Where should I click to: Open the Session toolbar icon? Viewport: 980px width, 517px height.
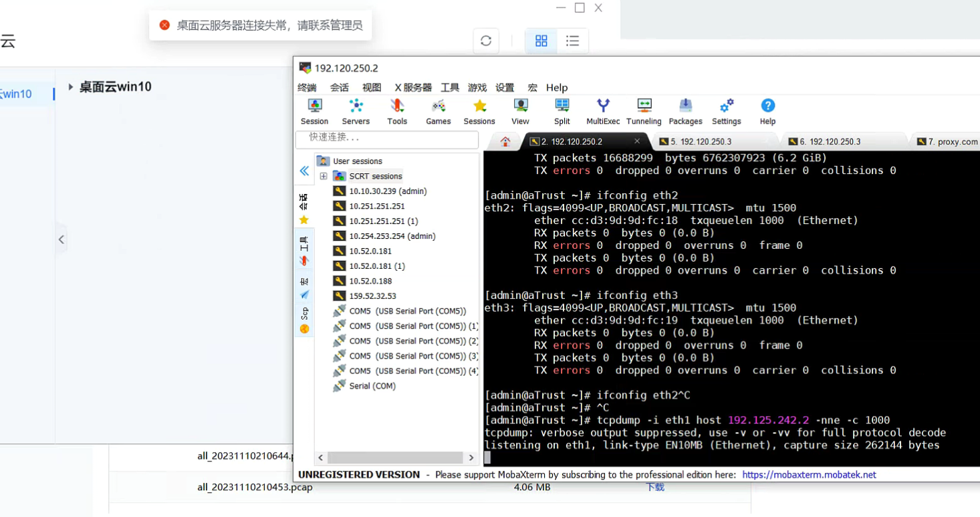click(x=314, y=112)
